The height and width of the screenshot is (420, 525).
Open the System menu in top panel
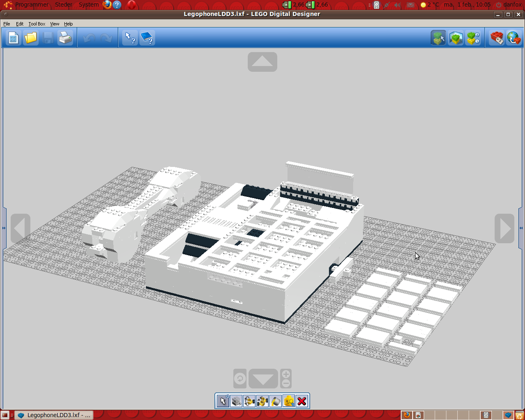(89, 5)
